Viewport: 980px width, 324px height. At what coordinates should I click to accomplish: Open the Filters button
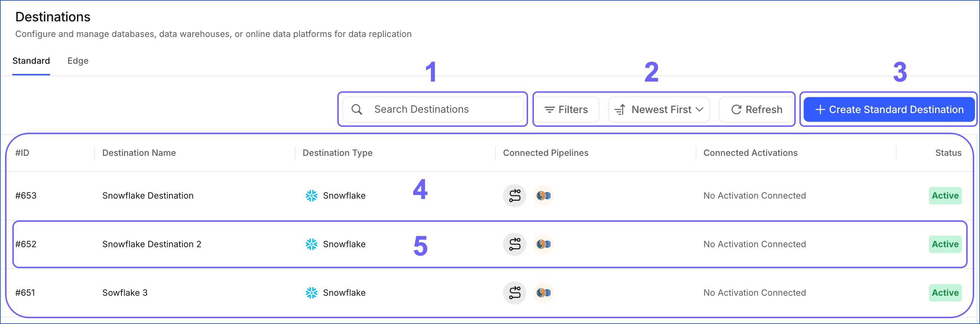566,109
